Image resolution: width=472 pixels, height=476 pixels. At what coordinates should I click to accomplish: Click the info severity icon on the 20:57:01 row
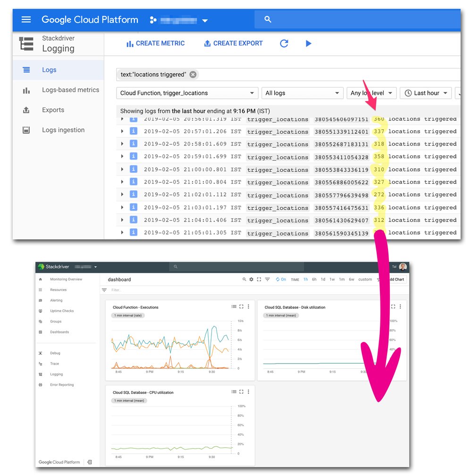coord(134,131)
